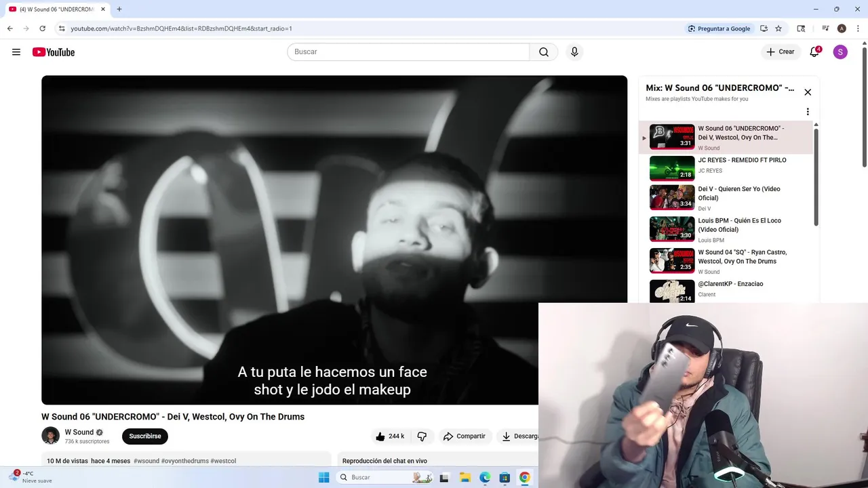Start voice search with microphone icon
The width and height of the screenshot is (868, 488).
pos(574,52)
